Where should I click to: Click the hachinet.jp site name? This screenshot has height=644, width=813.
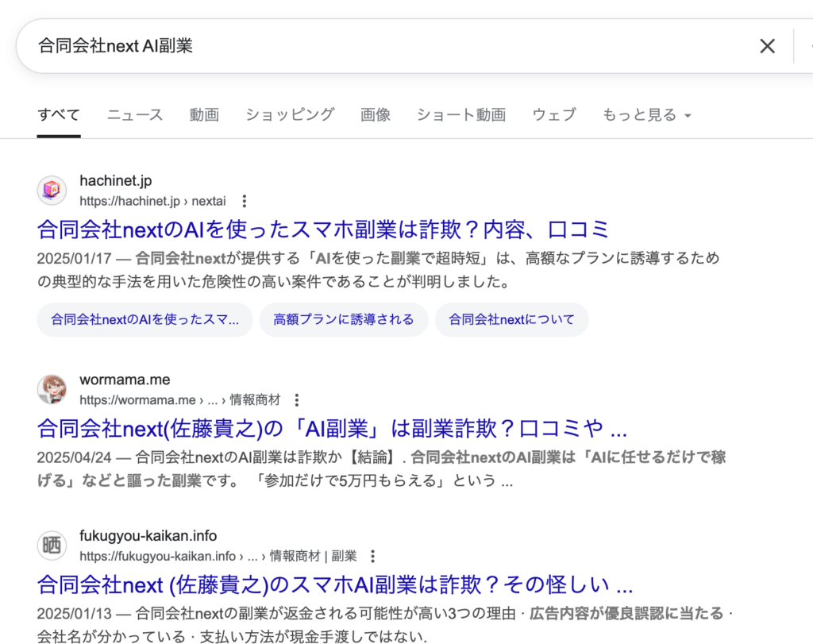(x=116, y=180)
